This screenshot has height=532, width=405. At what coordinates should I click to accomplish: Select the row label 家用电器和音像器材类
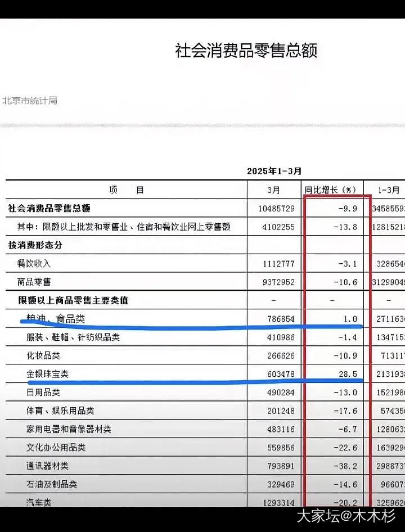[x=69, y=429]
